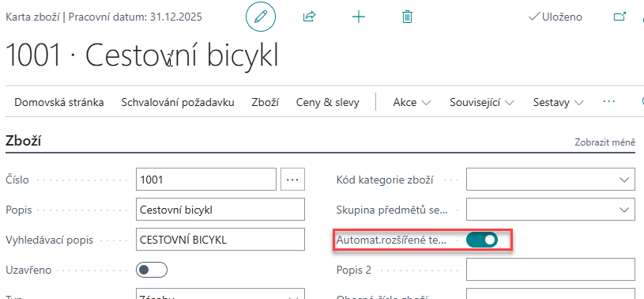The height and width of the screenshot is (299, 644).
Task: Click the Vyhledávací popis field
Action: pyautogui.click(x=220, y=240)
